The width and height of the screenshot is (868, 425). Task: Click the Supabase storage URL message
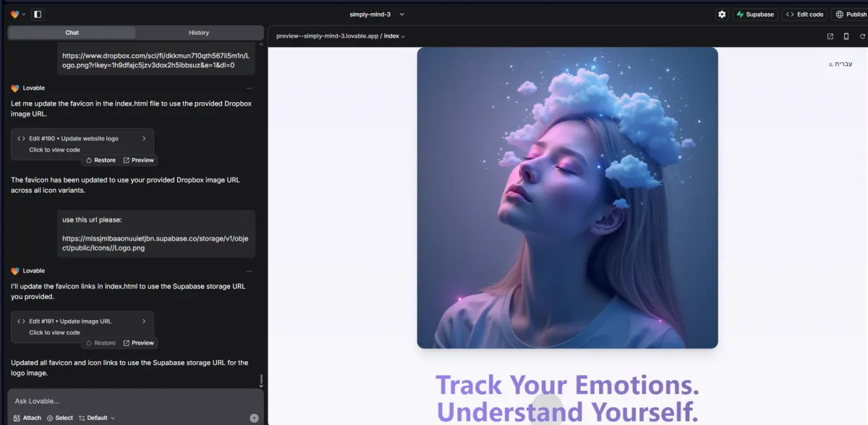(x=156, y=233)
